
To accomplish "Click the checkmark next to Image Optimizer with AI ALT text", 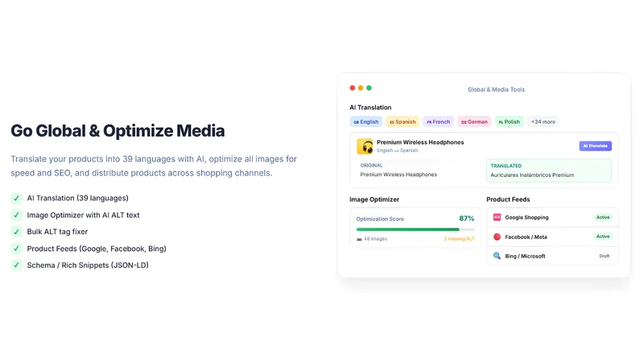I will pos(16,215).
